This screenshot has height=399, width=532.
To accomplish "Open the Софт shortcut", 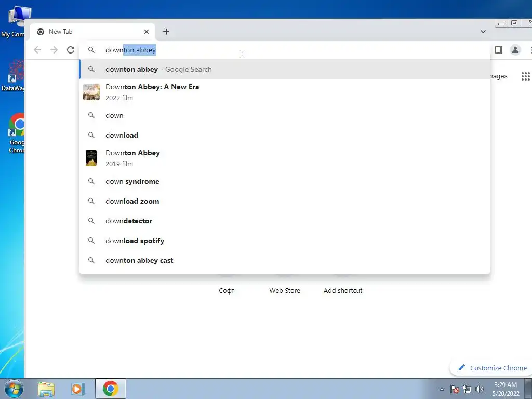I will coord(227,290).
